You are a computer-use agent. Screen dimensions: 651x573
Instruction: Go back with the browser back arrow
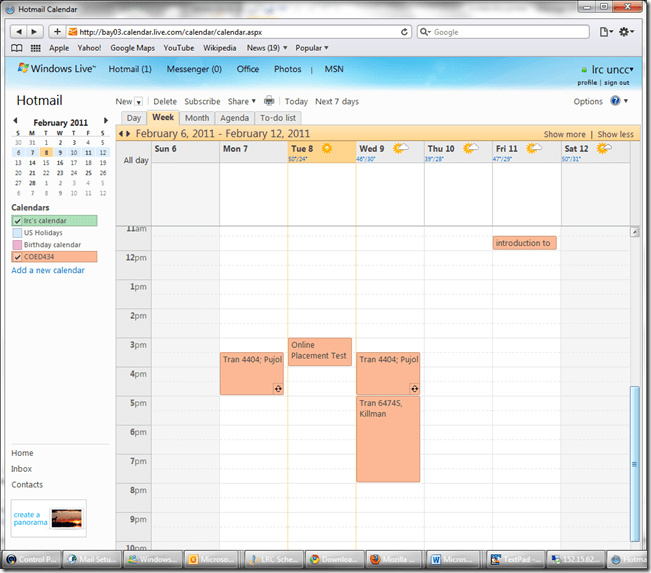point(18,32)
